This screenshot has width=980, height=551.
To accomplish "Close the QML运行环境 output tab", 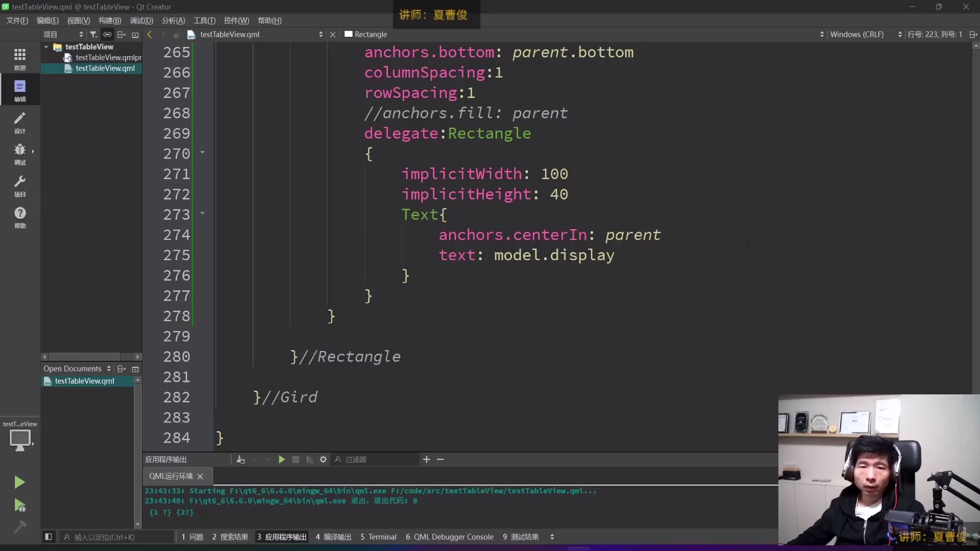I will tap(200, 477).
